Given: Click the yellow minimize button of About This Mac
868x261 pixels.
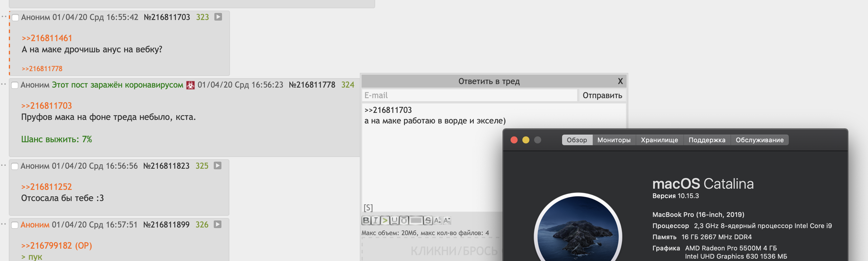Looking at the screenshot, I should 526,140.
